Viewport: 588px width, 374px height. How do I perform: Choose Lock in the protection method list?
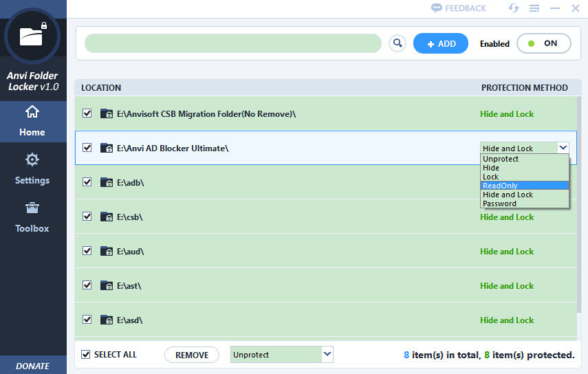(524, 177)
